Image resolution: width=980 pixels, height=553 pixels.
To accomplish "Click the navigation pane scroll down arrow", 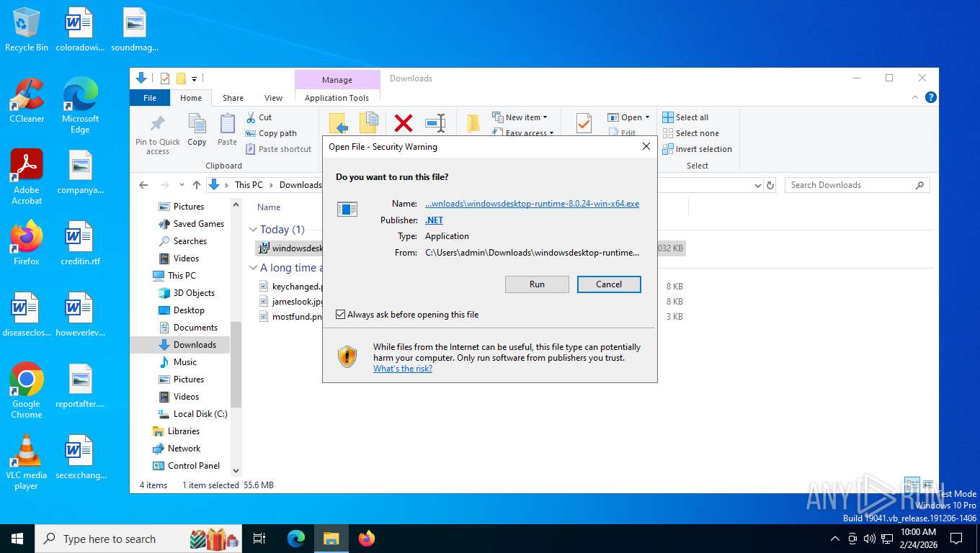I will [x=236, y=471].
